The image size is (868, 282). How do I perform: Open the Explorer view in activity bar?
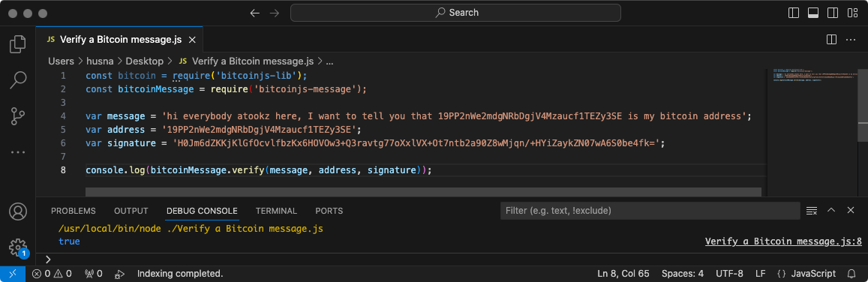(18, 43)
